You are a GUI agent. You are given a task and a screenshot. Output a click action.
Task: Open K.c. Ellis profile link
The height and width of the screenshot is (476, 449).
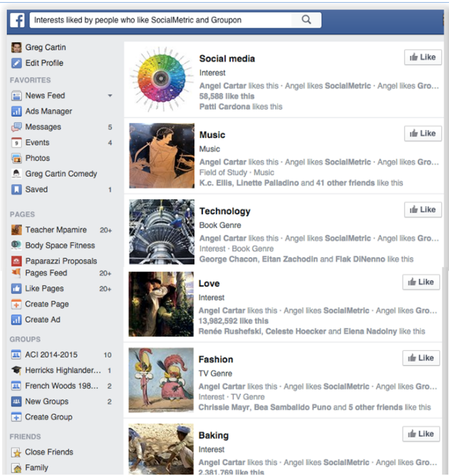215,183
